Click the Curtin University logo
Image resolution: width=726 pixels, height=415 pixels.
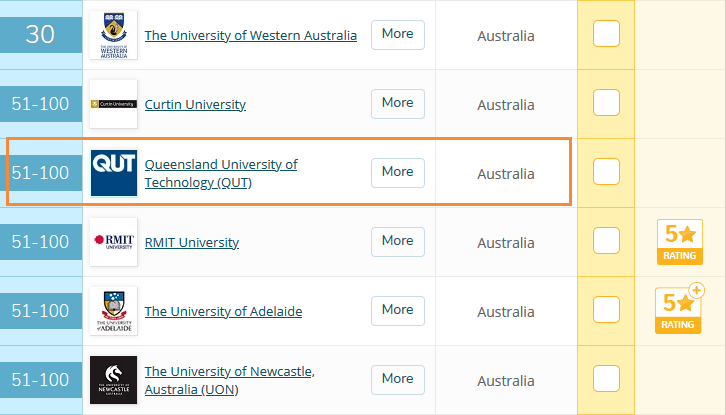click(113, 104)
